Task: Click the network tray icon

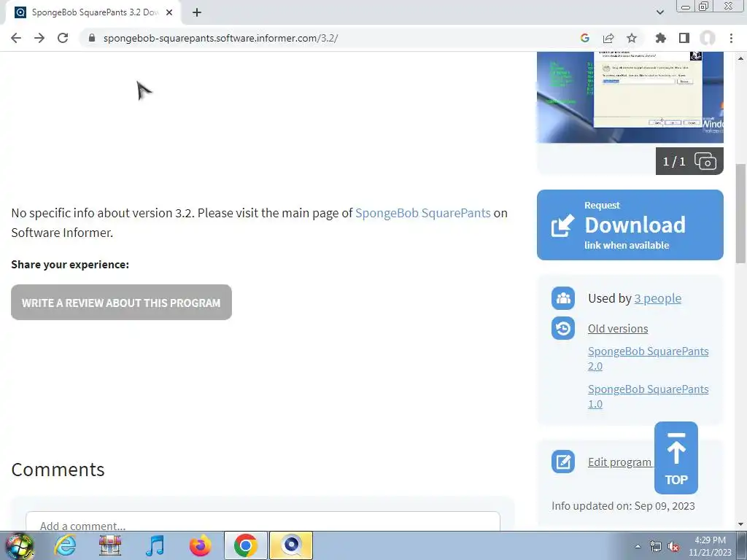Action: (x=656, y=546)
